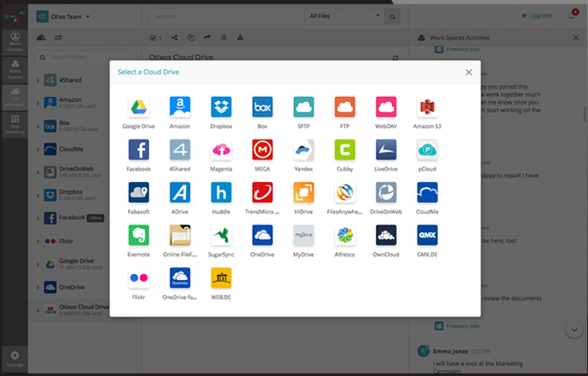Expand the Dropbox drive tree node
This screenshot has height=376, width=588.
click(38, 195)
